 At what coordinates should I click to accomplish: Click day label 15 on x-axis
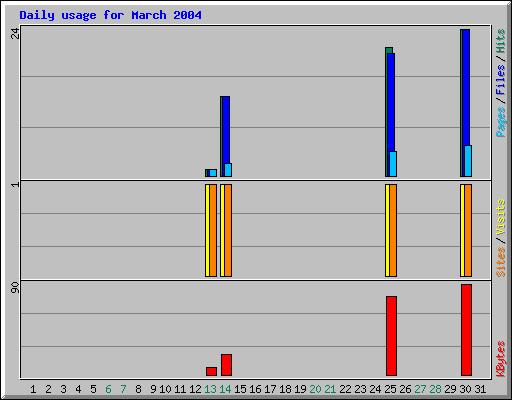click(240, 389)
